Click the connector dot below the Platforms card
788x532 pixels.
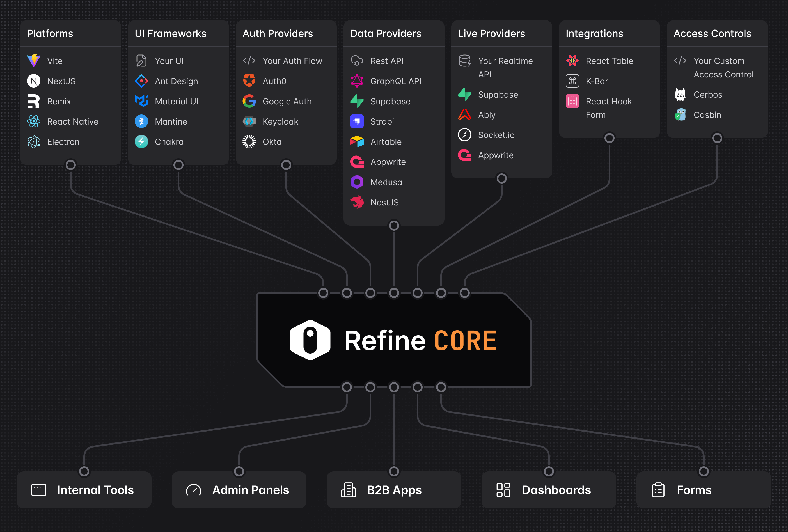click(71, 165)
